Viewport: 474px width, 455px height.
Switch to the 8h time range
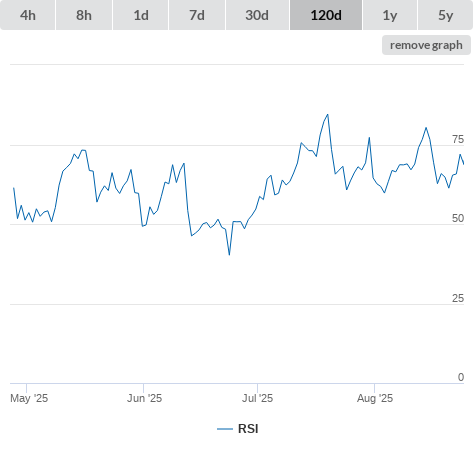(x=84, y=15)
